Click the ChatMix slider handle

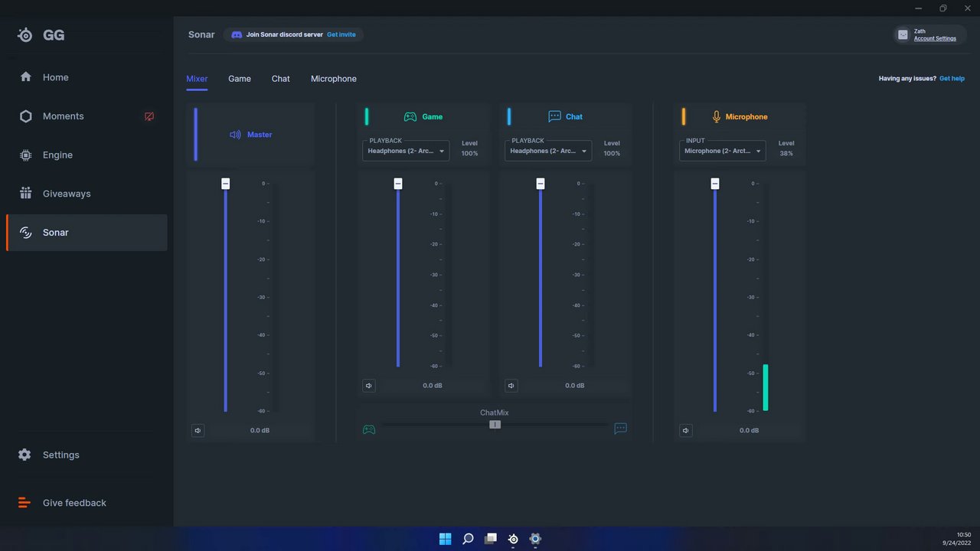(x=495, y=425)
